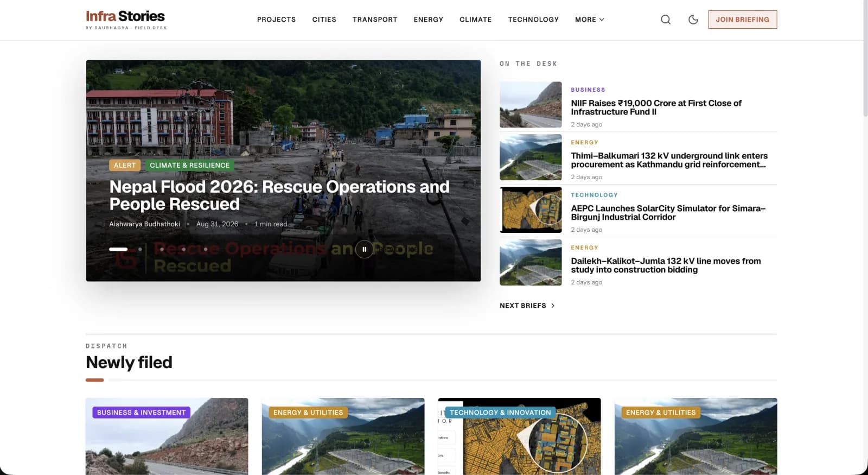Toggle dark mode with the moon icon

[693, 20]
